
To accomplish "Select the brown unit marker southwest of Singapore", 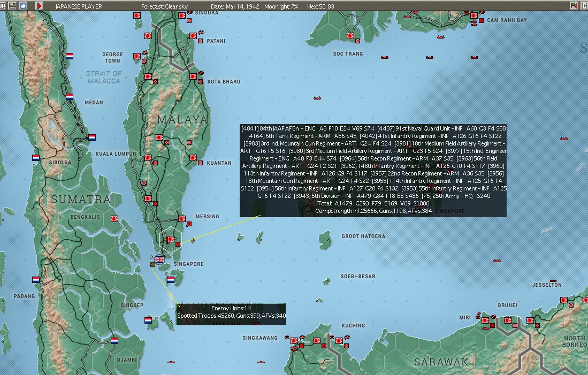I will [152, 264].
